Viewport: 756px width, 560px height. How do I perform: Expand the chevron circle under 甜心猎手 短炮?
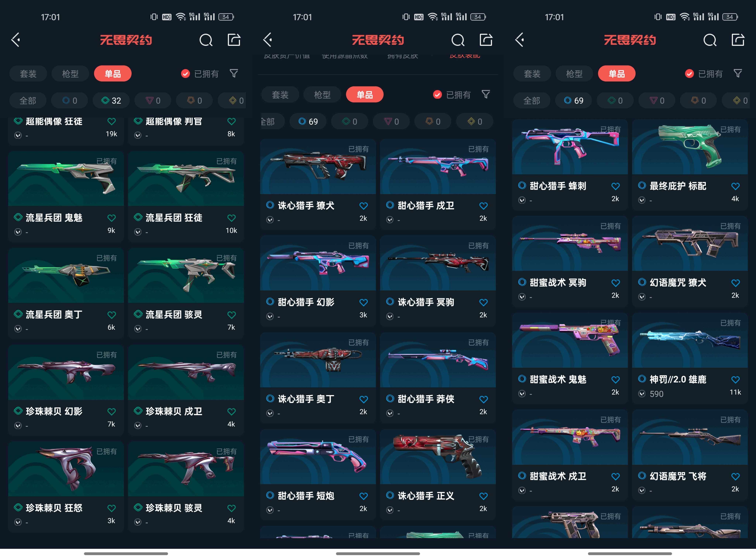pyautogui.click(x=270, y=510)
